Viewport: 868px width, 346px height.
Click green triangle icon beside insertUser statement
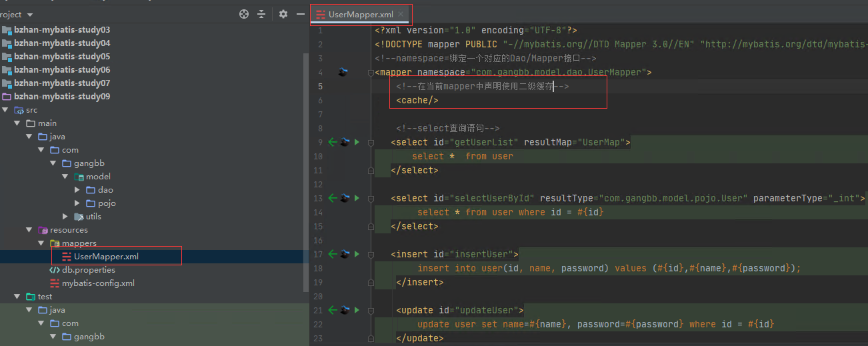[x=357, y=254]
